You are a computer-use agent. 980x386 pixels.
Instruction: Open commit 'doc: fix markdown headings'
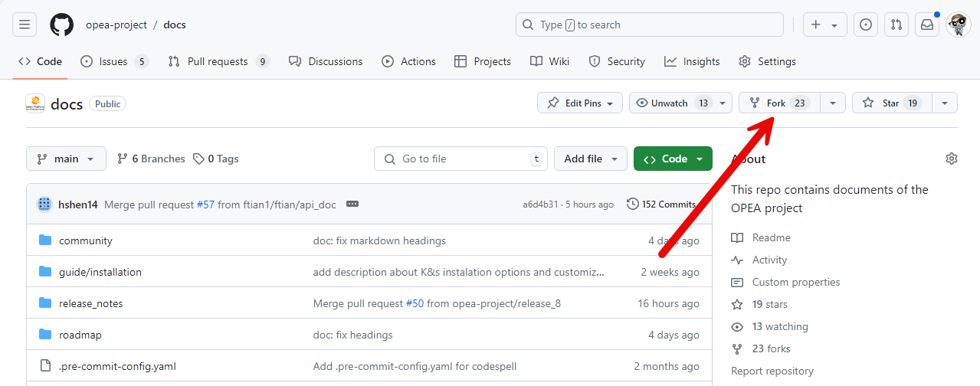pos(379,240)
